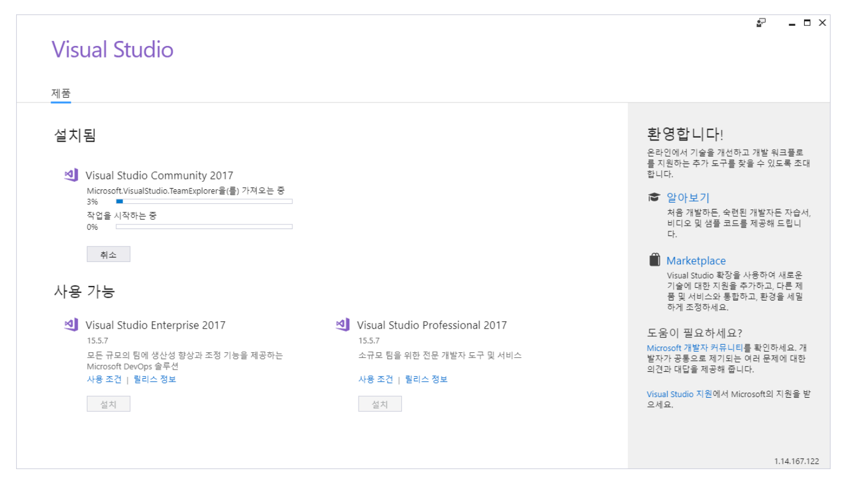Click the Visual Studio Professional 2017 logo icon
The width and height of the screenshot is (868, 495).
pyautogui.click(x=342, y=325)
